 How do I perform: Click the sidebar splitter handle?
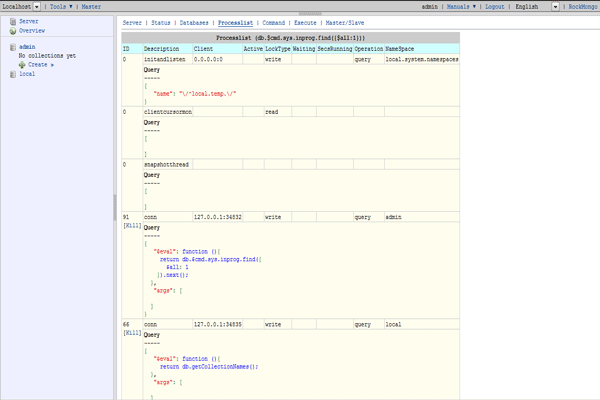[x=115, y=205]
